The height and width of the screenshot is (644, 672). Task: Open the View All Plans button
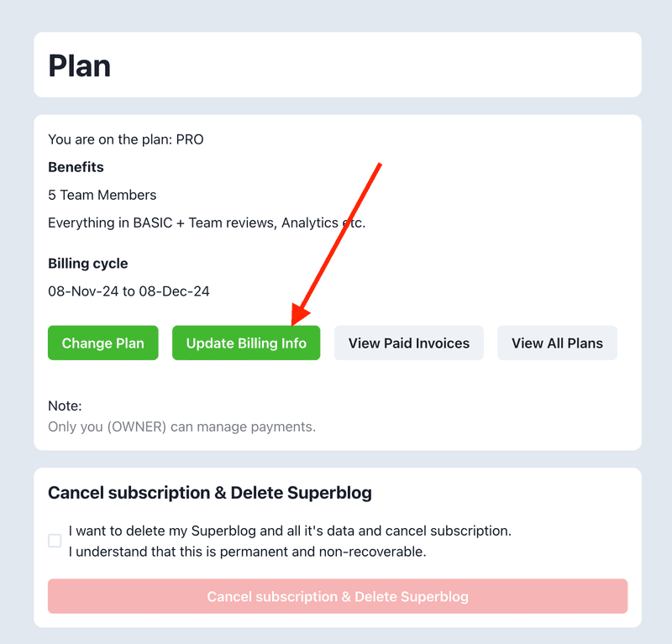(557, 343)
